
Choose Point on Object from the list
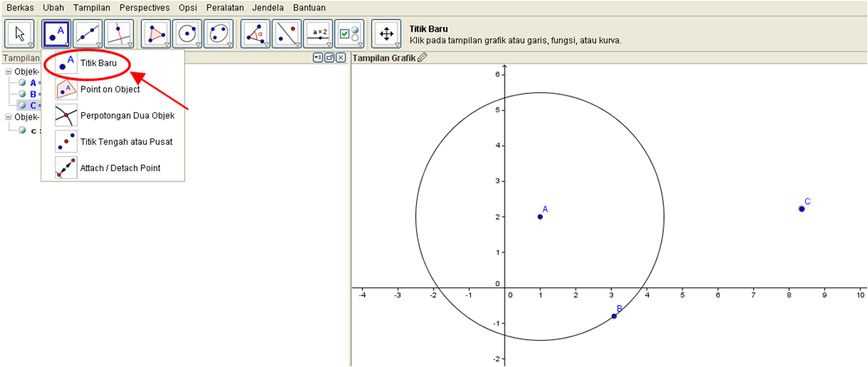click(x=113, y=89)
